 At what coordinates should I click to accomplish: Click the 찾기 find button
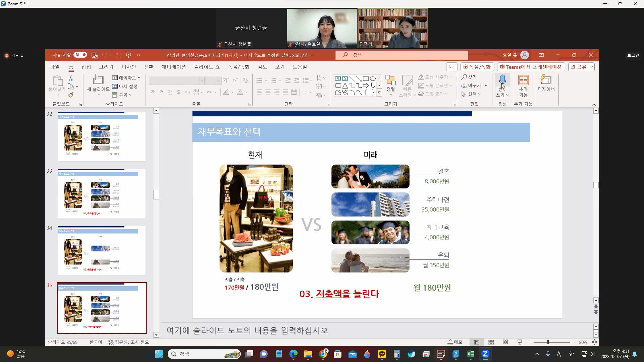point(469,77)
